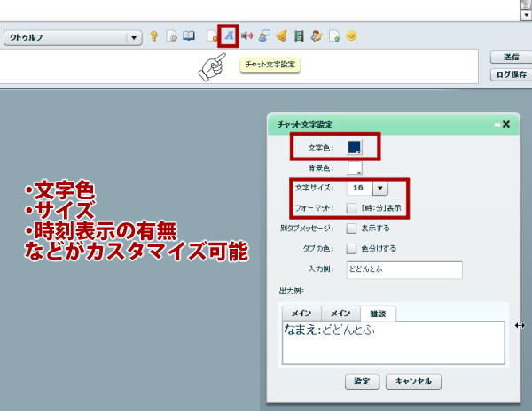Click the red megaphone icon
This screenshot has height=411, width=532.
[246, 36]
